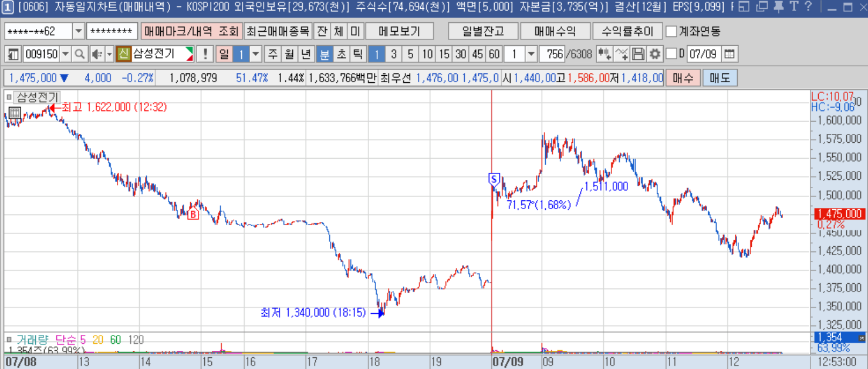Select the 10-minute interval button
Image resolution: width=868 pixels, height=369 pixels.
click(427, 55)
